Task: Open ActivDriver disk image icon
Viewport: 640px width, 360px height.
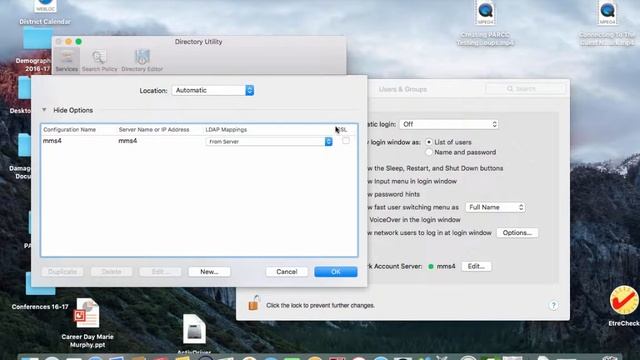Action: (x=194, y=329)
